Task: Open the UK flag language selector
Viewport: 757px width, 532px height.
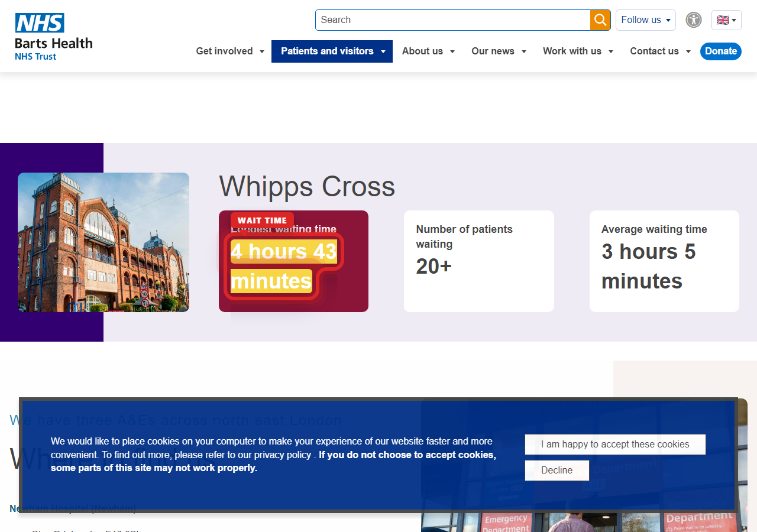Action: click(x=726, y=20)
